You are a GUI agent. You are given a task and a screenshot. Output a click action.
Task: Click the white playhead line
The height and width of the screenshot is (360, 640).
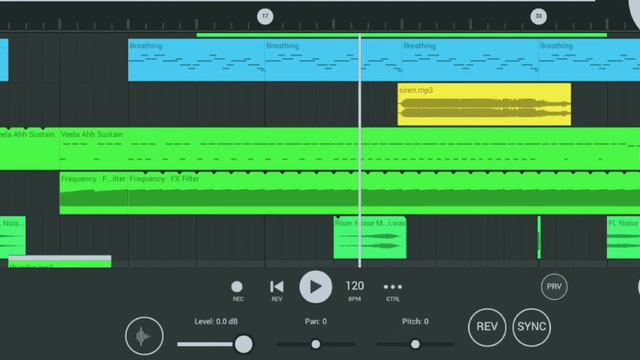360,150
